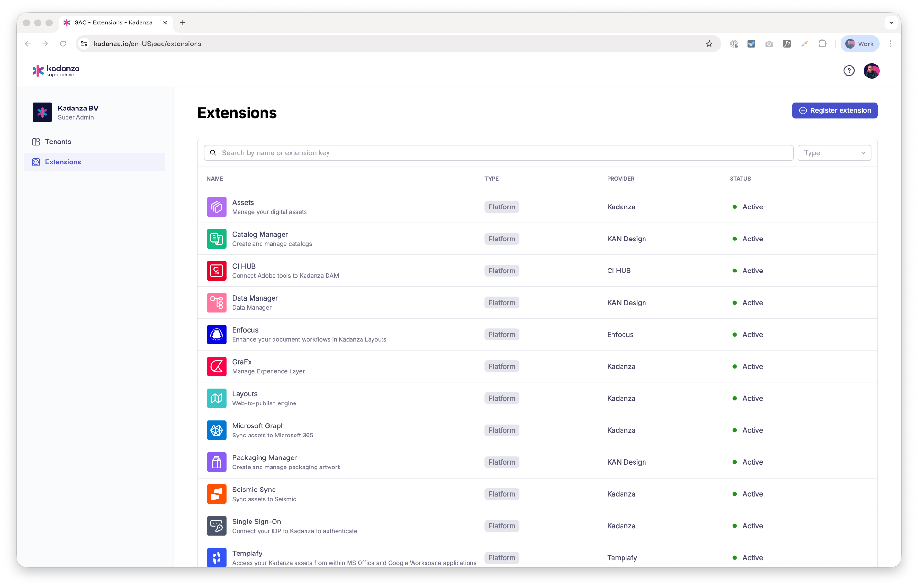Open the user avatar menu

872,71
